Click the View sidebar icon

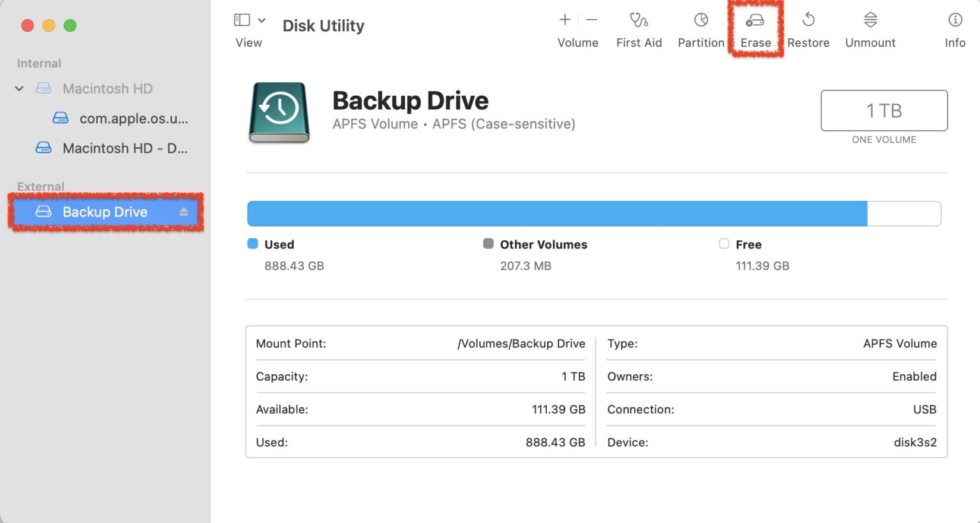tap(241, 19)
